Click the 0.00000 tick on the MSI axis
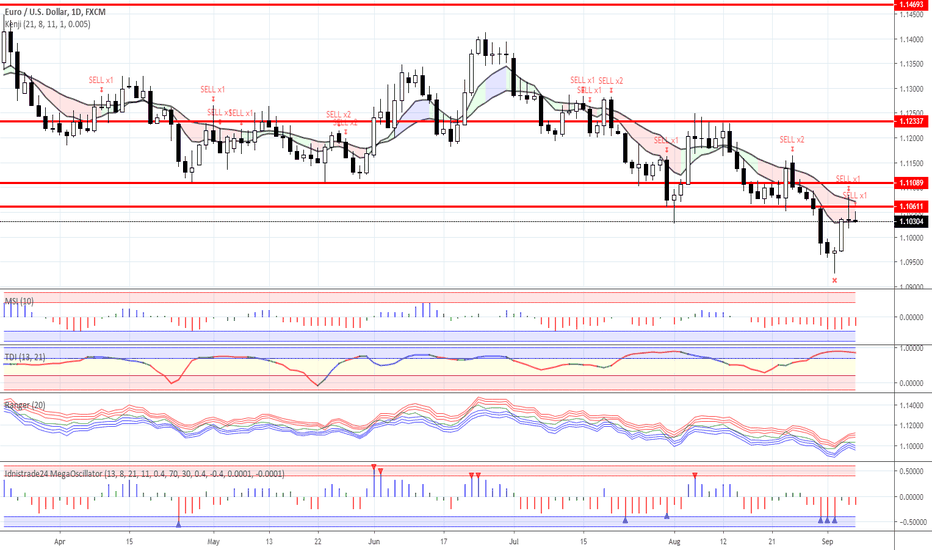 912,318
